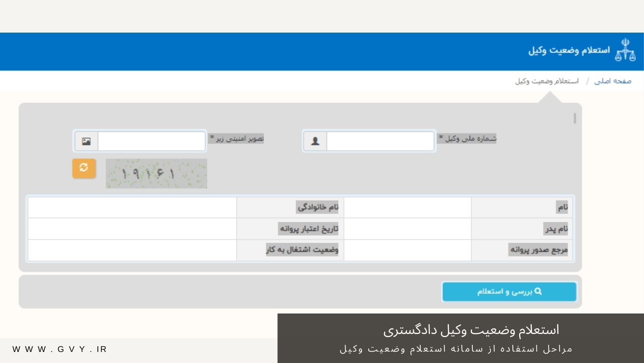
Task: Click the picture icon beside security code field
Action: [86, 141]
